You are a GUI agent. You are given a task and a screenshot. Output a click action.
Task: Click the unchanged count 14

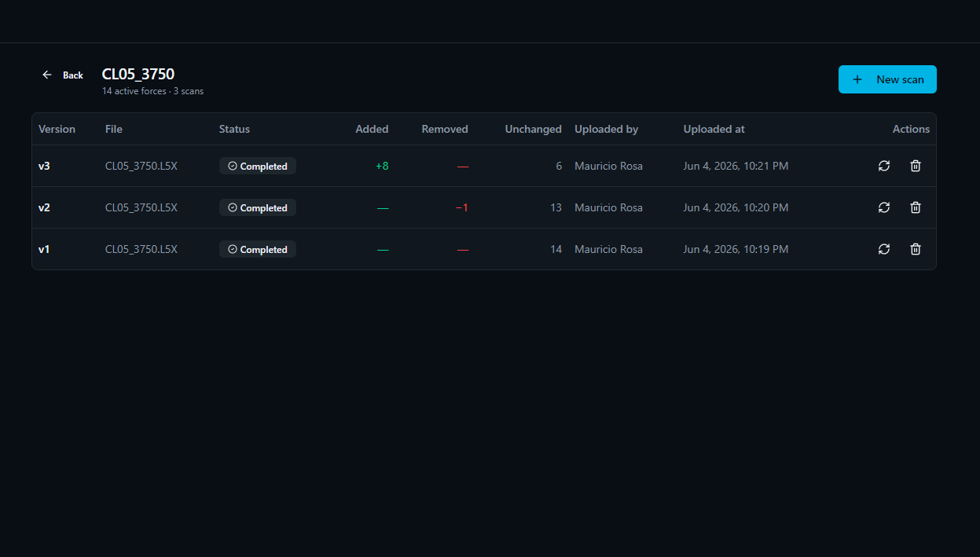[556, 249]
